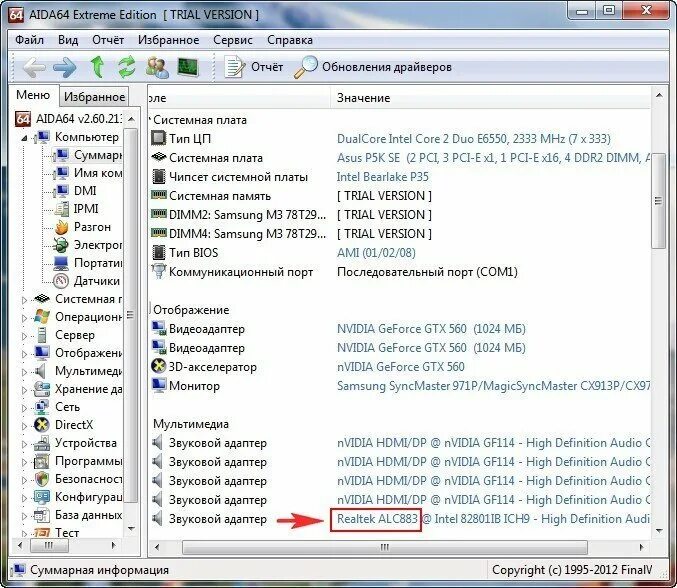The width and height of the screenshot is (677, 588).
Task: Click the main panel scroll-down arrow
Action: tap(659, 531)
